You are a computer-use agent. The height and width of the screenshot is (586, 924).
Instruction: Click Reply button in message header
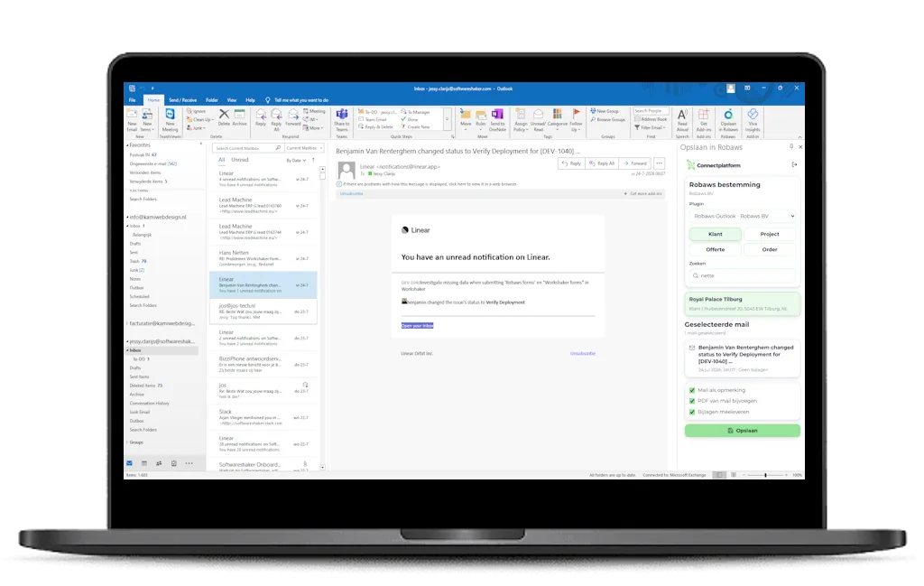coord(571,163)
